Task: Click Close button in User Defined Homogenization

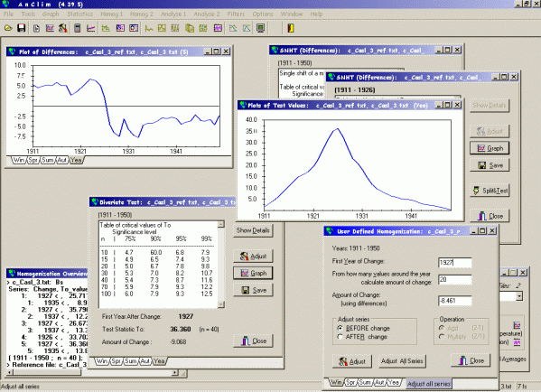Action: pyautogui.click(x=471, y=360)
